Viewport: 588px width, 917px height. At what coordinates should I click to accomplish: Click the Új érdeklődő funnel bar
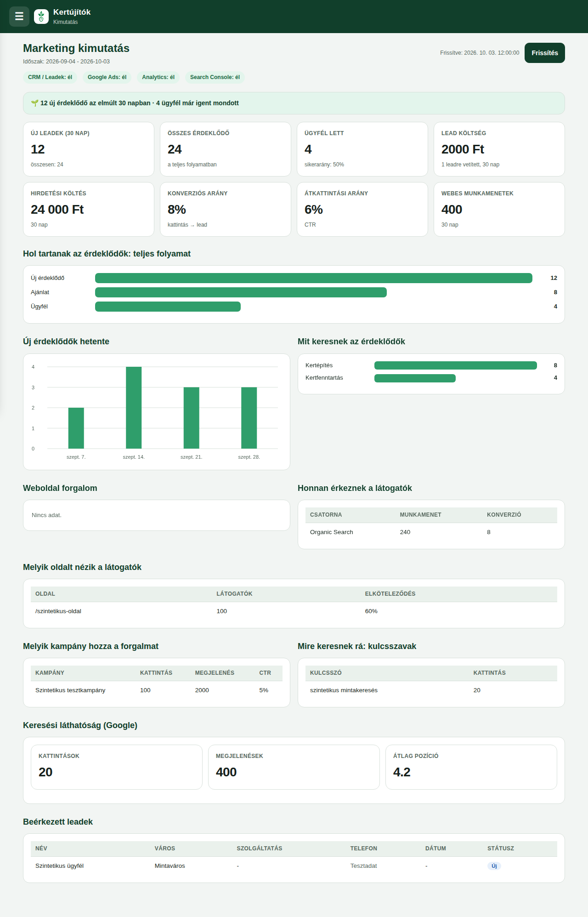[x=314, y=278]
